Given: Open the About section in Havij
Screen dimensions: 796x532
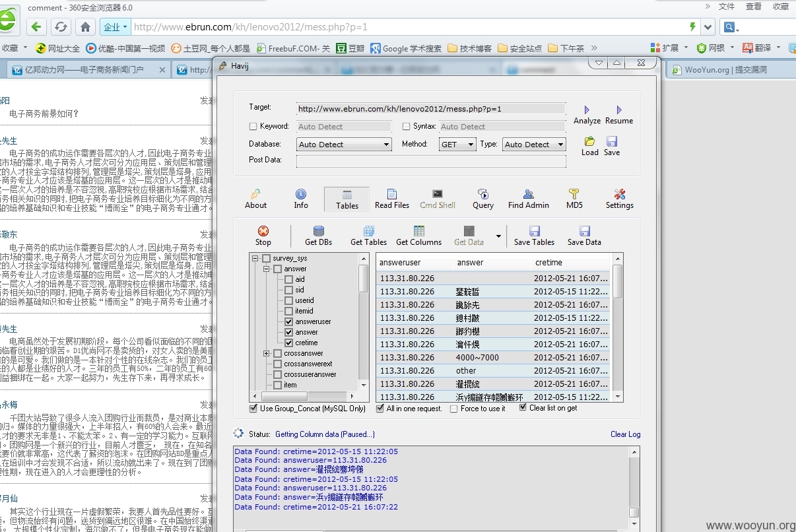Looking at the screenshot, I should tap(255, 199).
